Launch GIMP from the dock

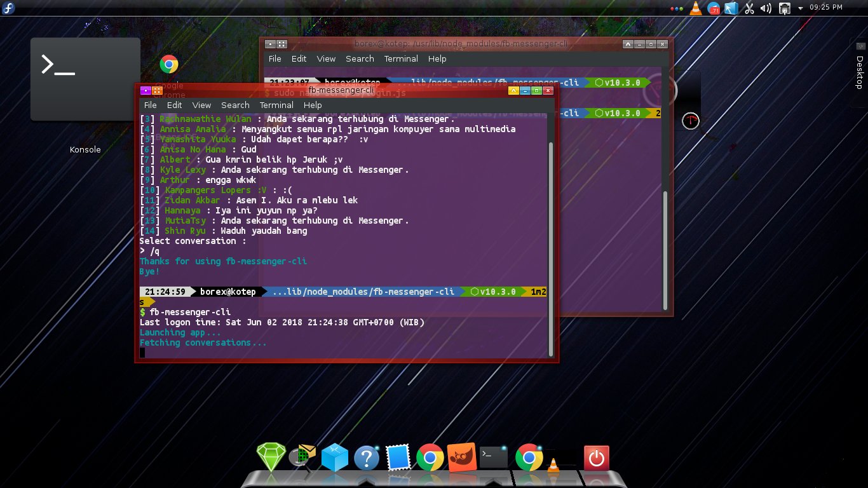tap(462, 456)
